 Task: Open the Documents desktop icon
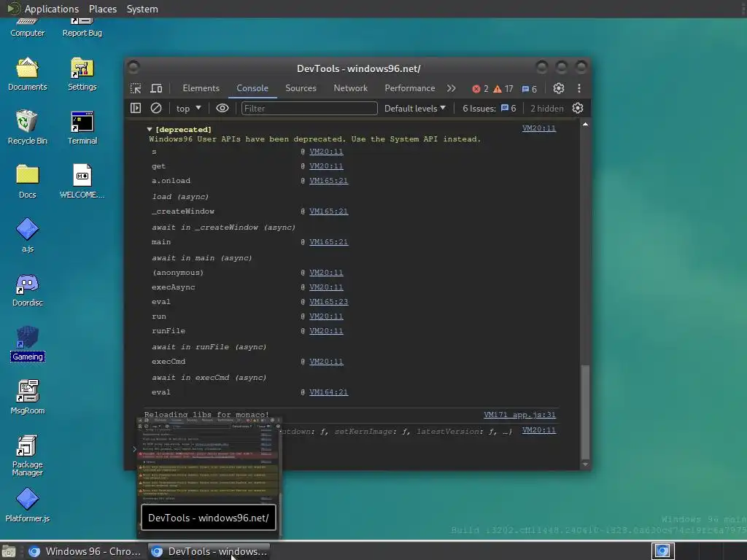27,74
